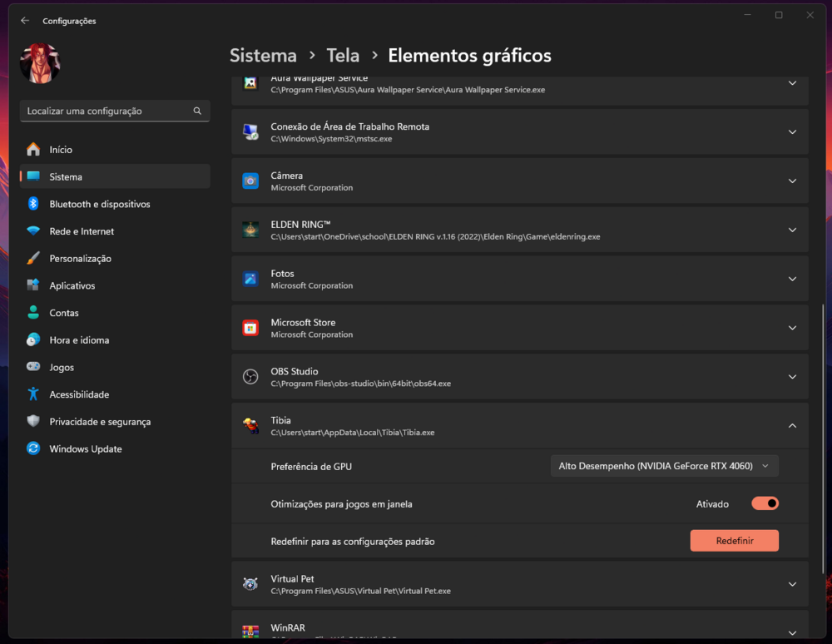Screen dimensions: 832x644
Task: Open Aplicativos section
Action: 115,285
